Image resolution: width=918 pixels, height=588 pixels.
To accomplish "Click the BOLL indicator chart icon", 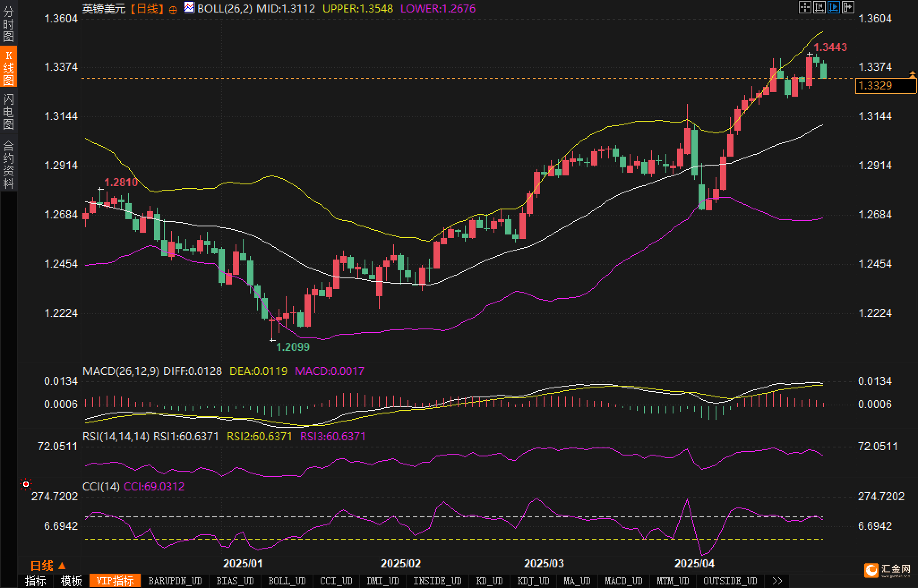I will pyautogui.click(x=189, y=8).
